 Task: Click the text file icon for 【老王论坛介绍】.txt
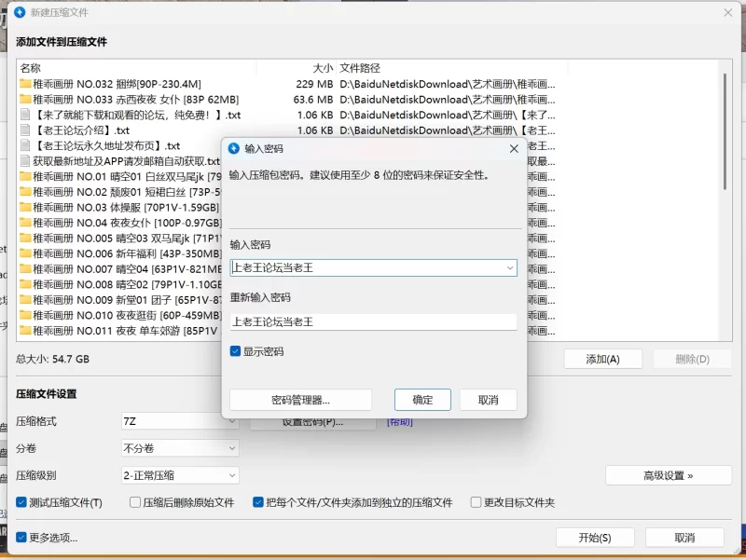point(25,130)
